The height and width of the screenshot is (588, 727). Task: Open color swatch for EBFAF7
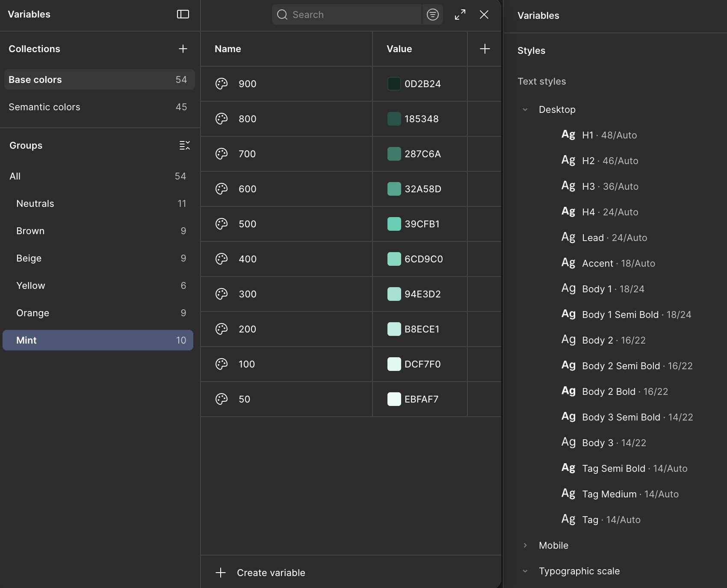pyautogui.click(x=394, y=399)
